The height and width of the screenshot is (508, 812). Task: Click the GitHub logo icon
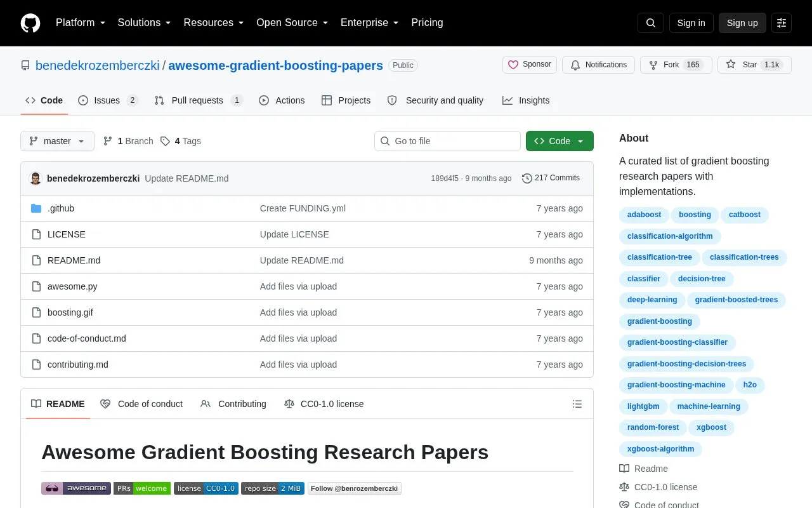[30, 23]
